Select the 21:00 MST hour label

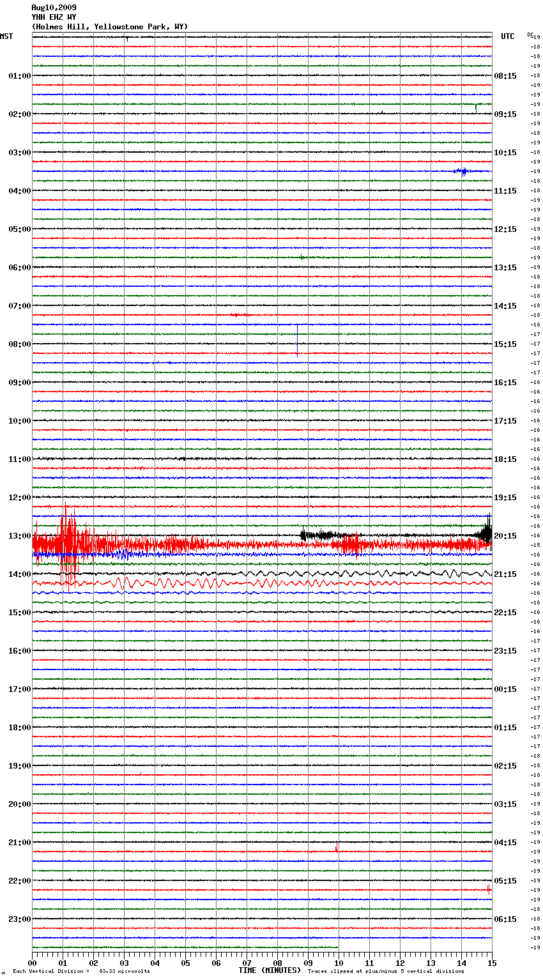[x=20, y=843]
